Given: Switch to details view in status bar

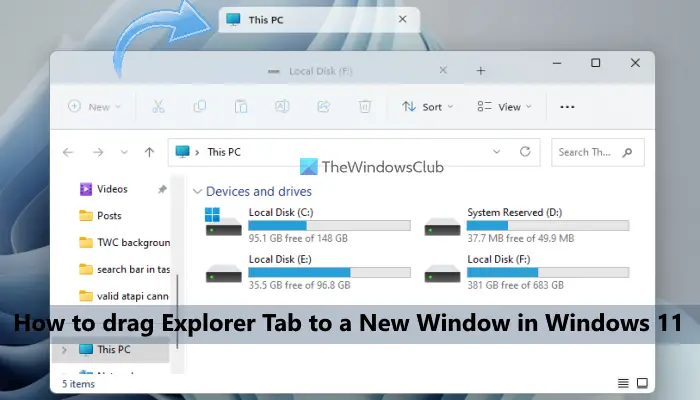Looking at the screenshot, I should (x=623, y=383).
